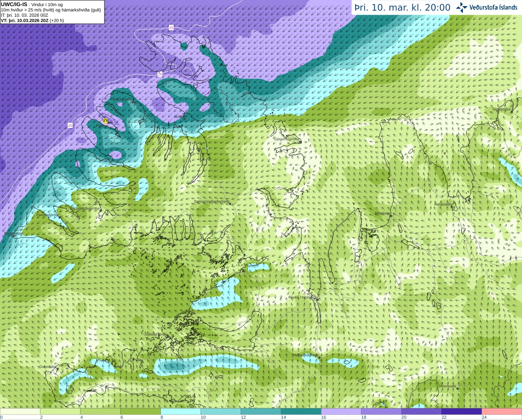Screen dimensions: 522x420
Task: Click the Bjargtangar station label
Action: click(13, 233)
